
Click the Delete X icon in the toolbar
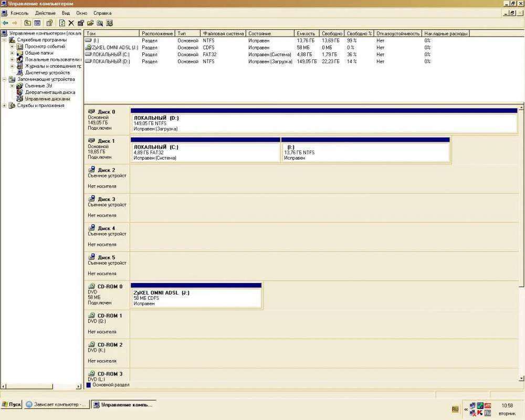coord(71,23)
